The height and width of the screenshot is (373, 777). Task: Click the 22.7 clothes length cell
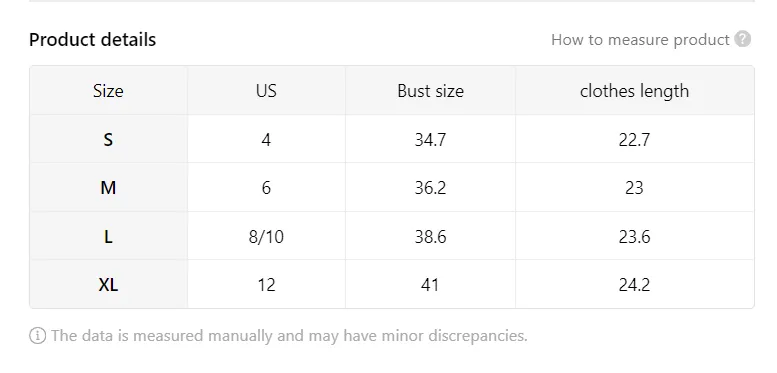(x=634, y=139)
